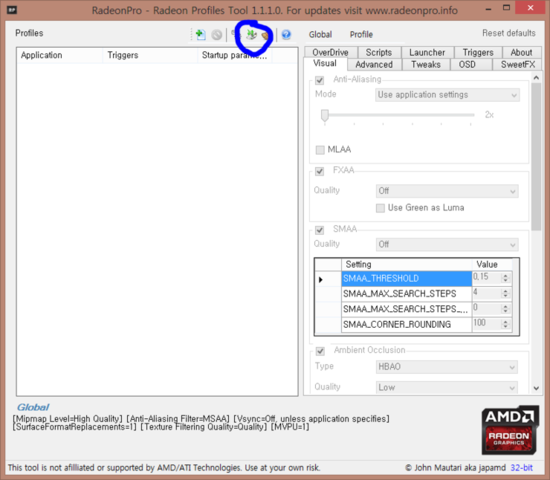
Task: Toggle the Anti-Aliasing checkbox
Action: pos(320,80)
